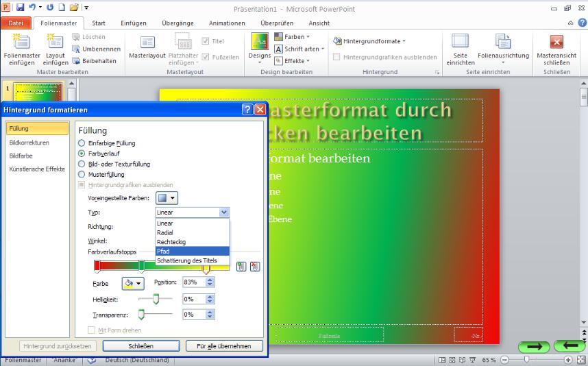588x366 pixels.
Task: Open the Masterlayout tool
Action: click(x=147, y=42)
